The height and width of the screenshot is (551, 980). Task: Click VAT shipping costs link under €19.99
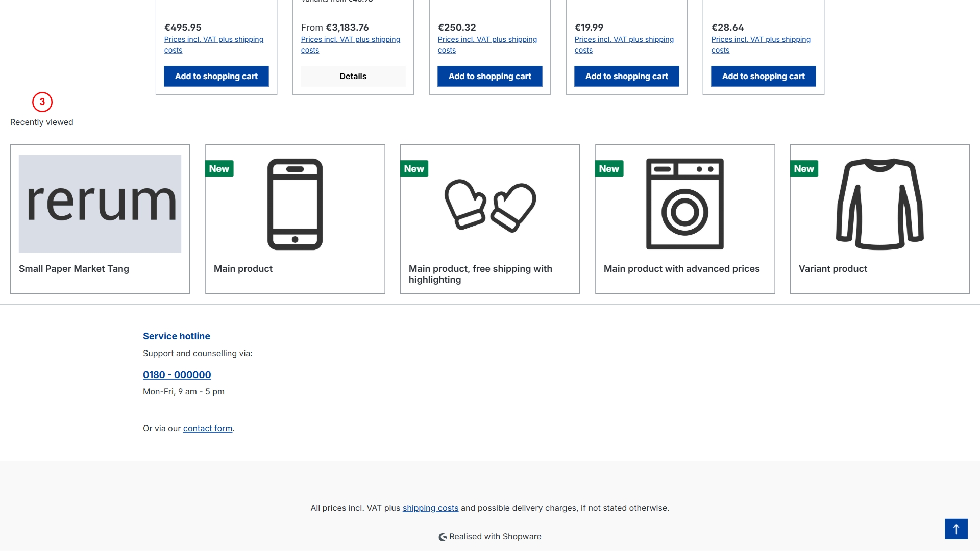pos(624,40)
